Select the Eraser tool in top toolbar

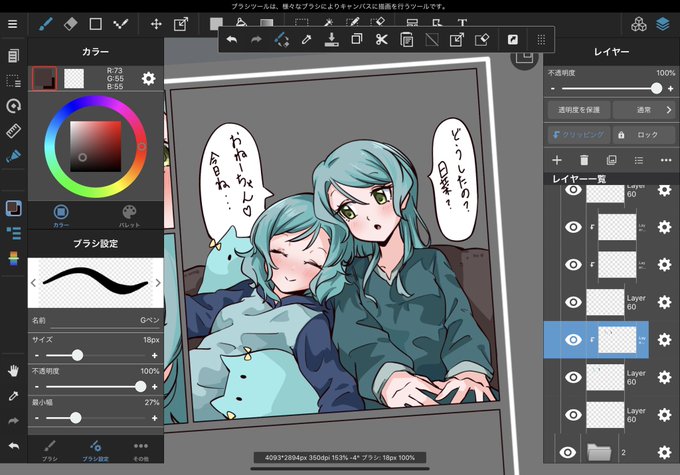[70, 24]
